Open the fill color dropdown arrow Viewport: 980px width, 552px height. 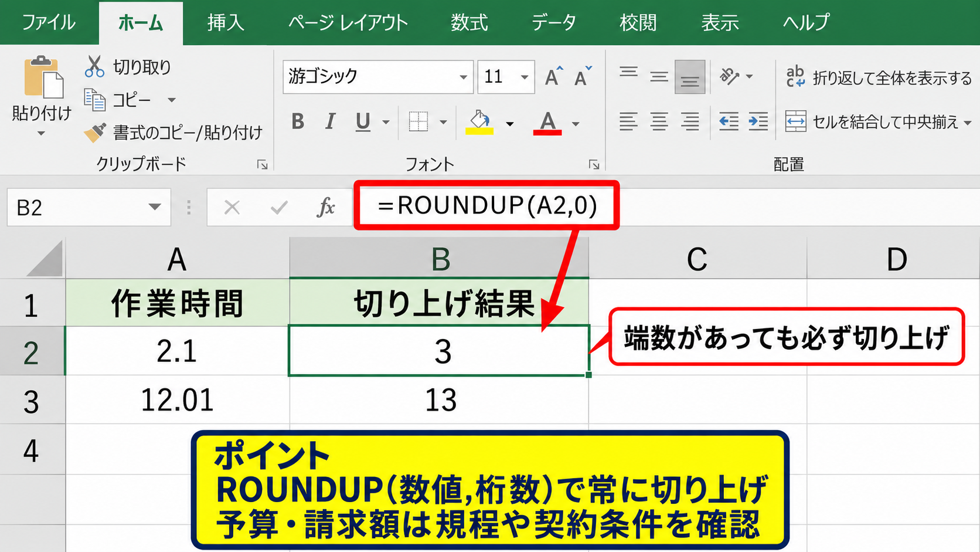point(510,123)
